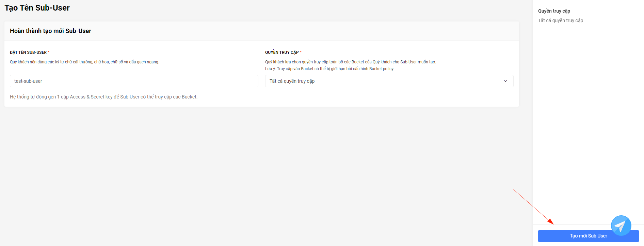Click the sidebar 'Quyền truy cập' summary heading

point(554,11)
